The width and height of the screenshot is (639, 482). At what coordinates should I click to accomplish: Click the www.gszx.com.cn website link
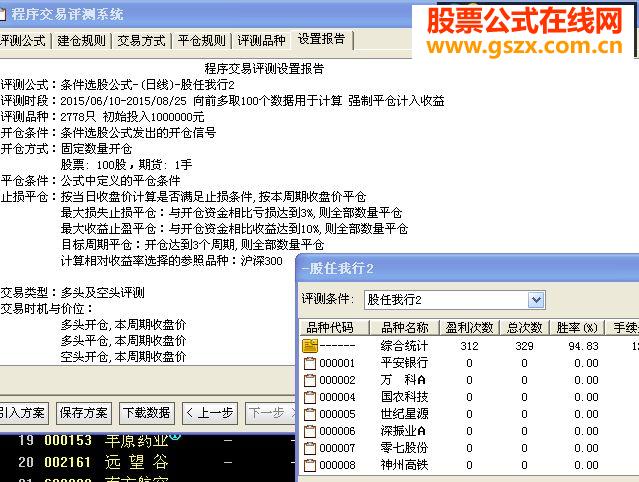(x=525, y=46)
